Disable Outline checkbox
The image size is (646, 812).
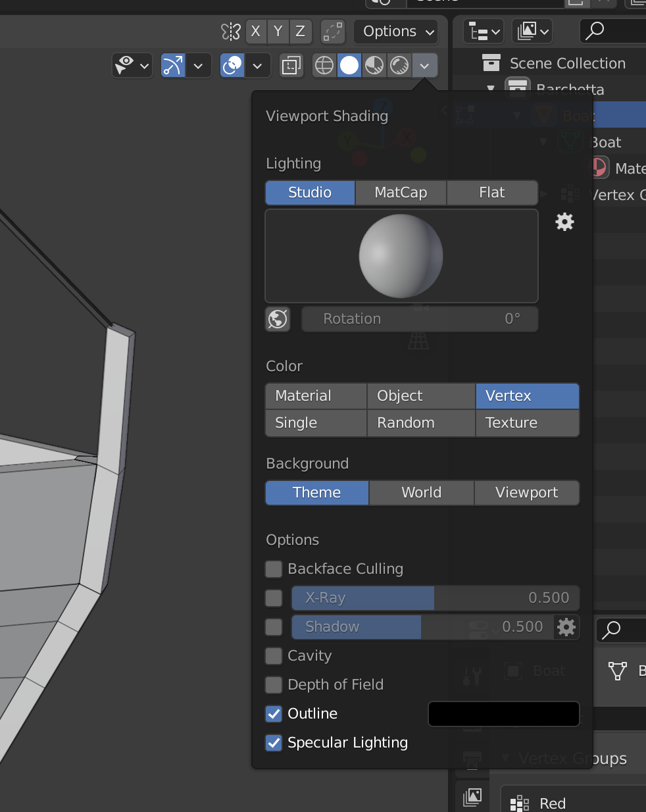click(274, 713)
